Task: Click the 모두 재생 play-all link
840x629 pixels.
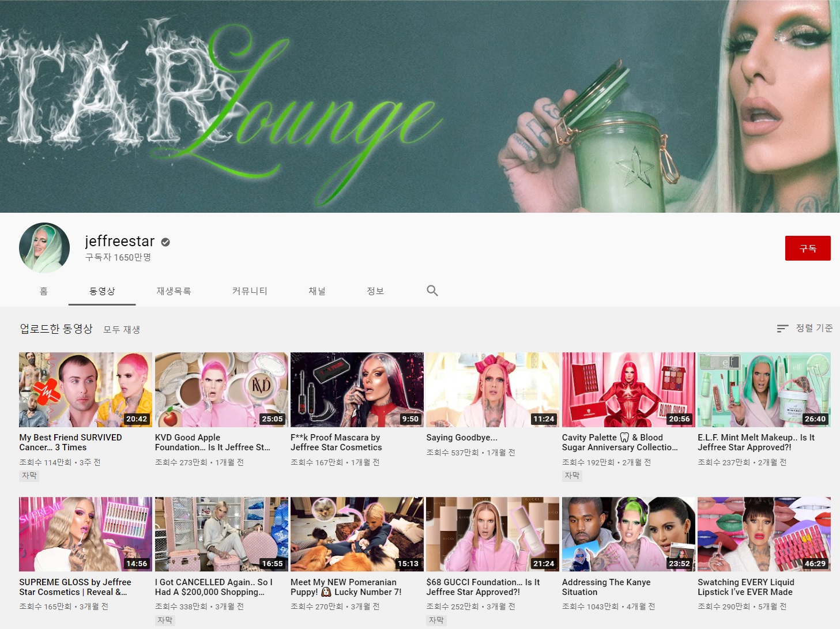Action: 122,329
